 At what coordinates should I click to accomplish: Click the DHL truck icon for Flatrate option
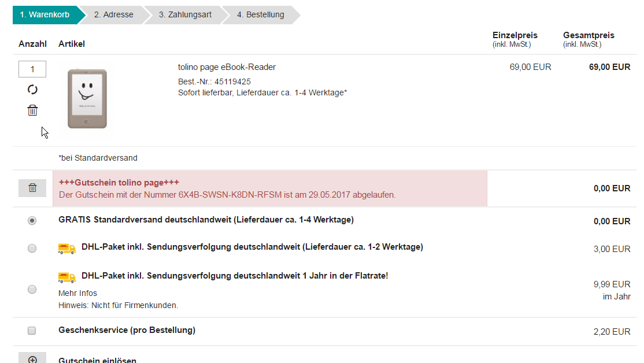(x=67, y=277)
